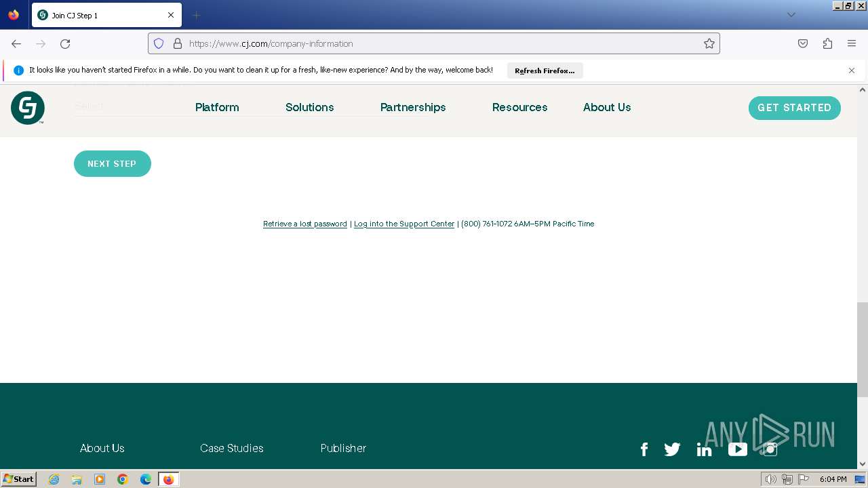Click the Firefox taskbar button

168,479
